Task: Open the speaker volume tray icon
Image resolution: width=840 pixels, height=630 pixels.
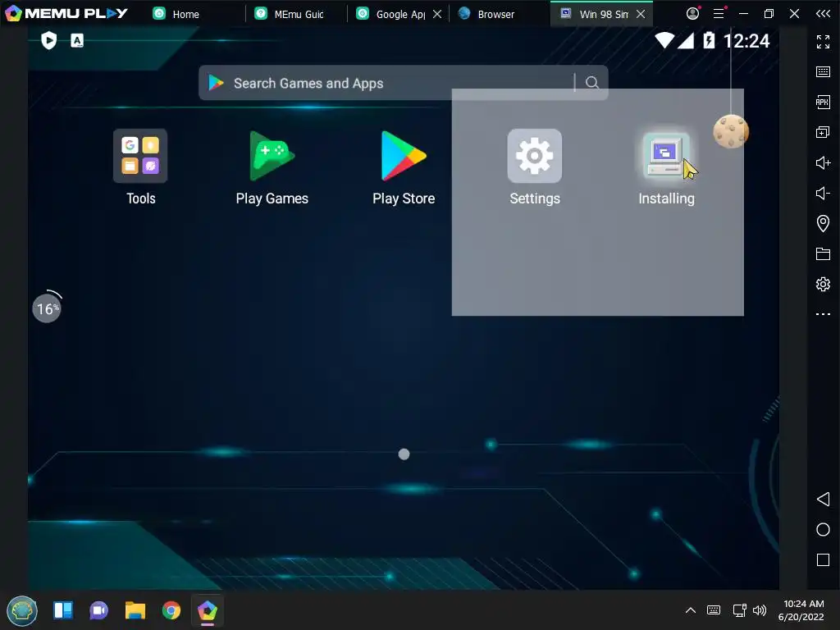Action: point(760,610)
